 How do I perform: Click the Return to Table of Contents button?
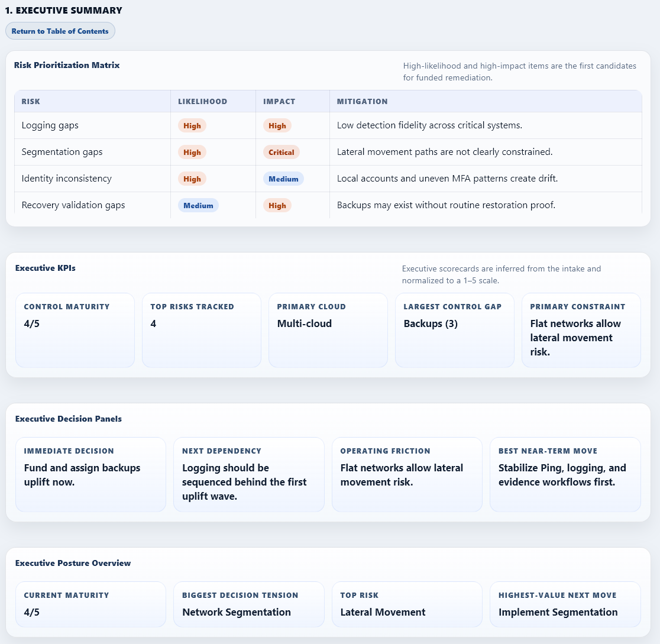click(x=60, y=31)
